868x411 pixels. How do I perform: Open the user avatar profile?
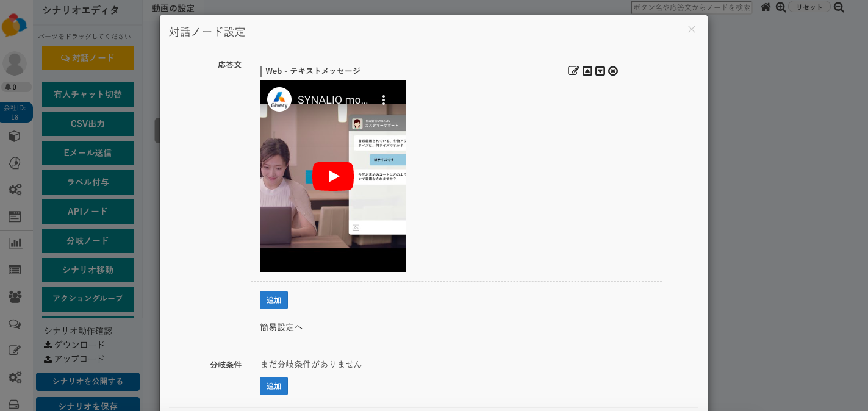click(x=15, y=63)
